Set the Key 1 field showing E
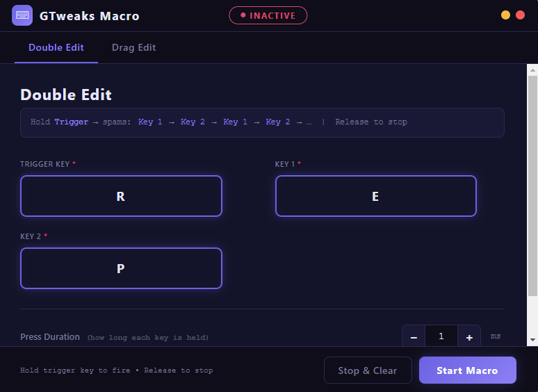 click(x=376, y=196)
